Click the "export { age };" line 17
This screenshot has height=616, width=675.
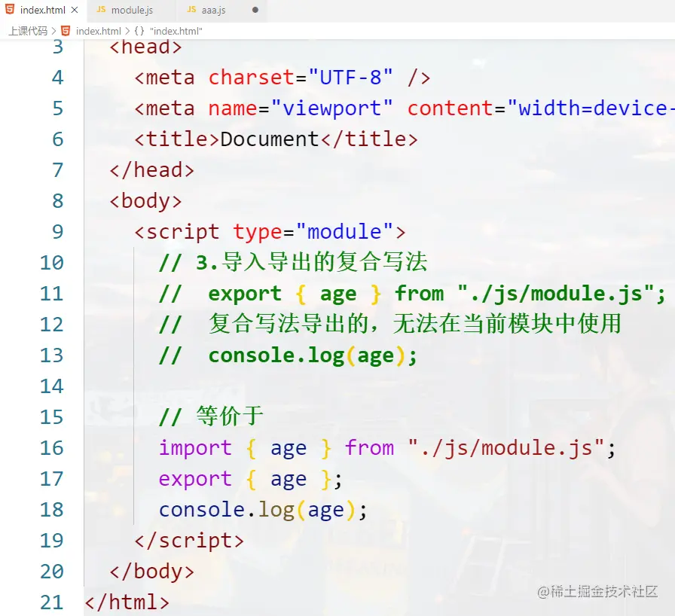(x=251, y=479)
